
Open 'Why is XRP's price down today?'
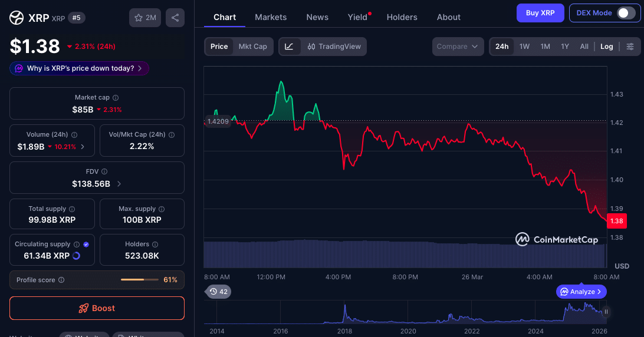click(79, 68)
